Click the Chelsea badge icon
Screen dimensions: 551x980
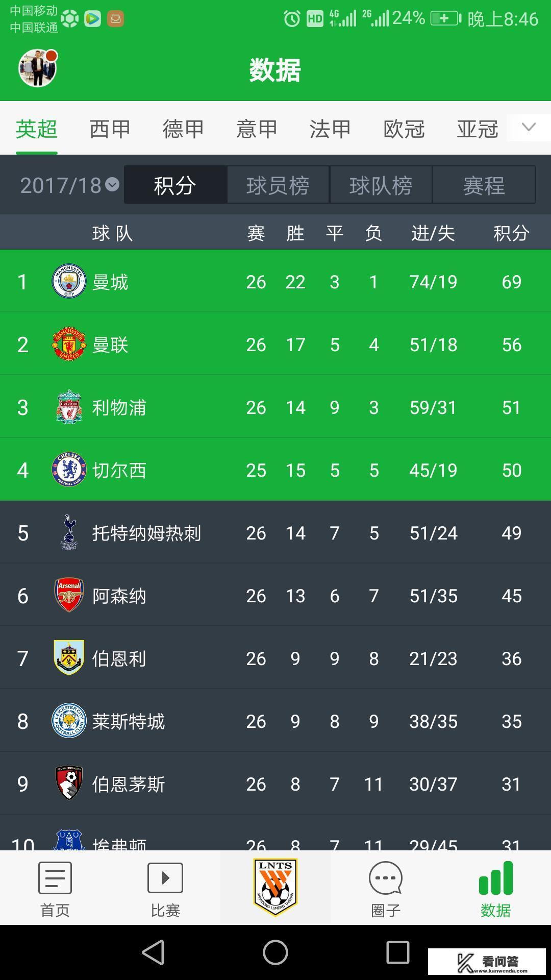[67, 470]
